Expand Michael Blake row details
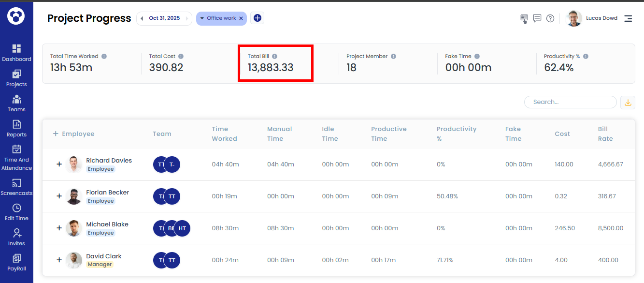This screenshot has width=644, height=283. pyautogui.click(x=59, y=228)
